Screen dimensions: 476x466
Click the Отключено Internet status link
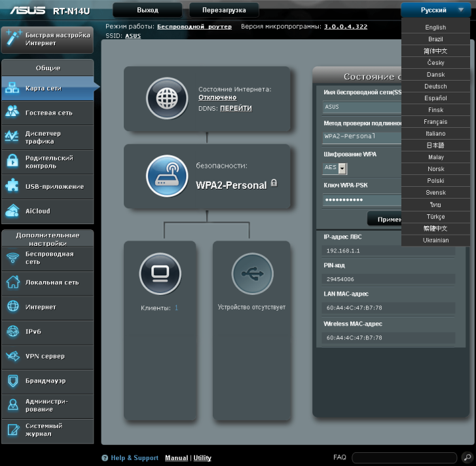pos(217,98)
